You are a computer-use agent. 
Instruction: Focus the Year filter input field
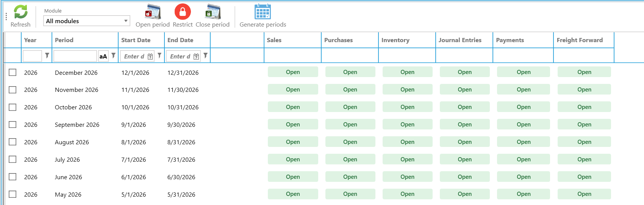pyautogui.click(x=32, y=56)
